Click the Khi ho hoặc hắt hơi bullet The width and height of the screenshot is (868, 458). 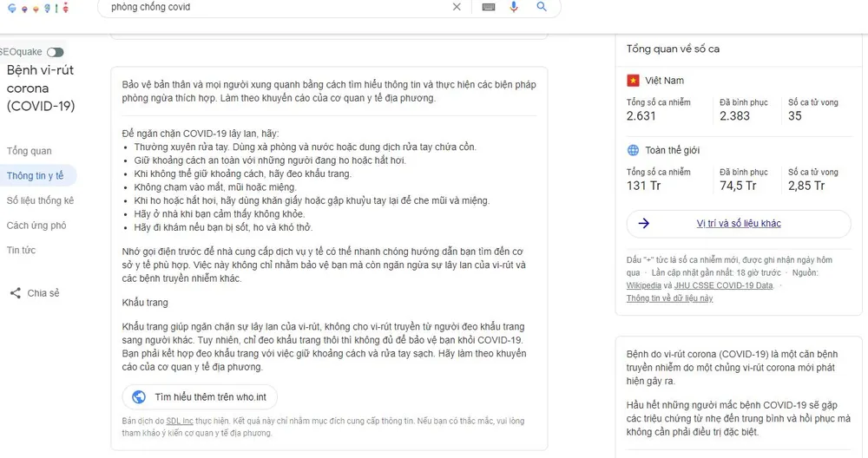(312, 200)
